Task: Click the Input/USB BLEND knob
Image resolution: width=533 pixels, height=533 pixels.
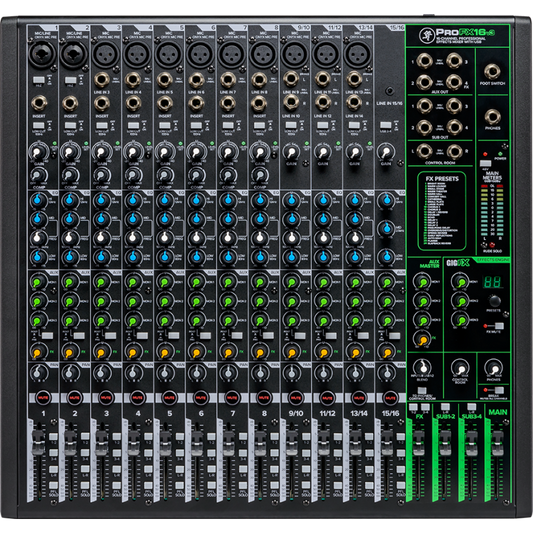Action: (423, 368)
